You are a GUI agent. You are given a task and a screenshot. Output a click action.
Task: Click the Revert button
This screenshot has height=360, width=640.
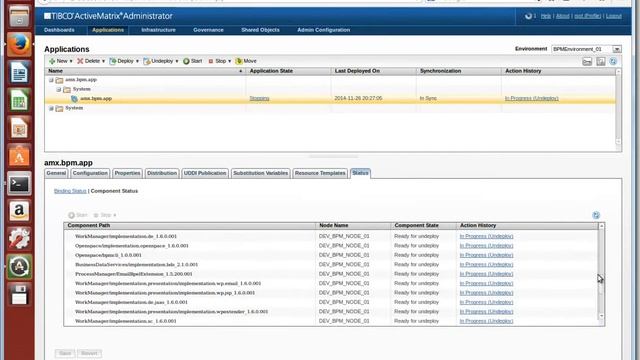(89, 353)
